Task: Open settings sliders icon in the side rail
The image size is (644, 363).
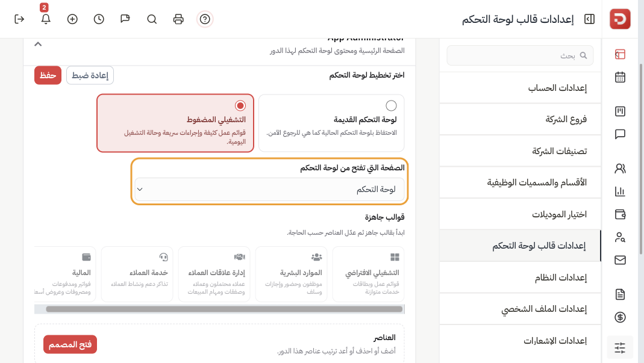Action: point(620,347)
